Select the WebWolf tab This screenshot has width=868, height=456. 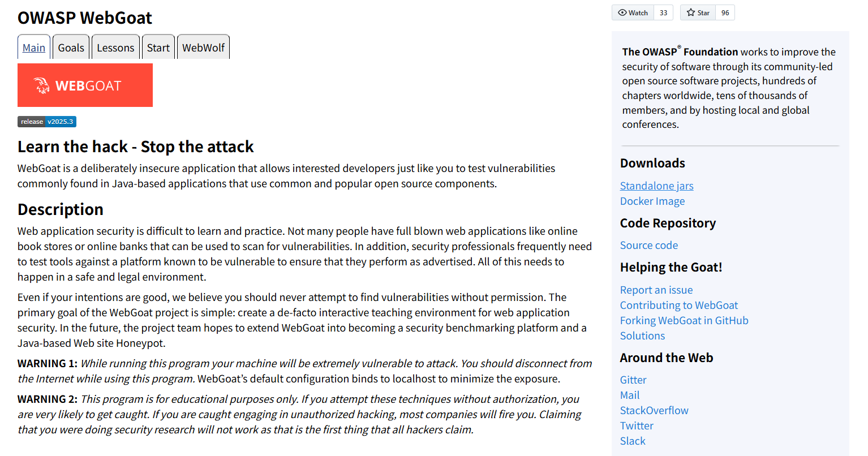click(204, 48)
